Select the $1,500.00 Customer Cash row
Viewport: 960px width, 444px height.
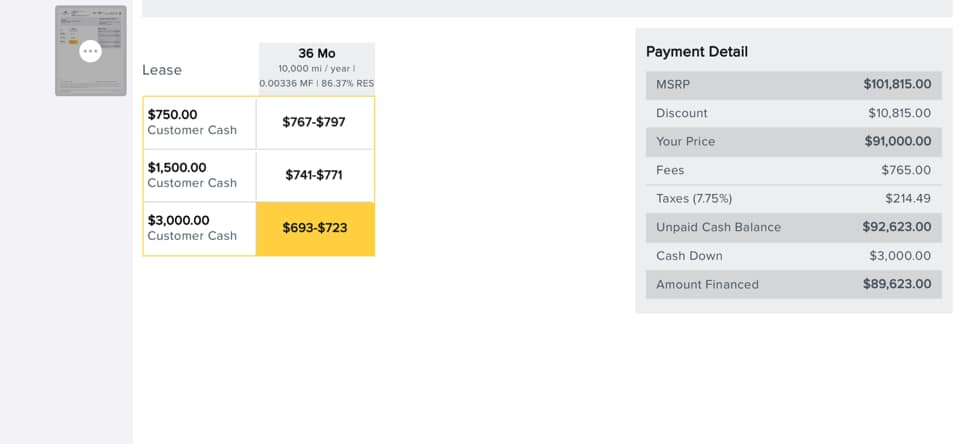pyautogui.click(x=199, y=175)
